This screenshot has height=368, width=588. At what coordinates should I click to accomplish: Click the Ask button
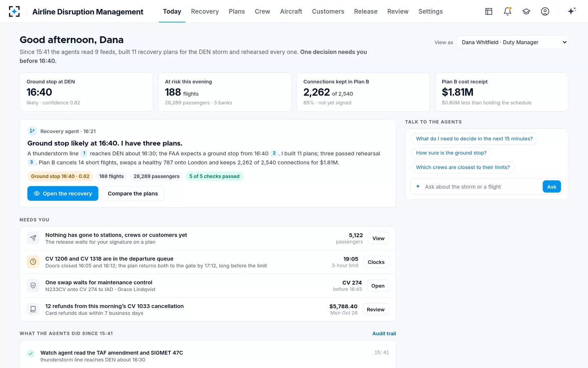(552, 186)
